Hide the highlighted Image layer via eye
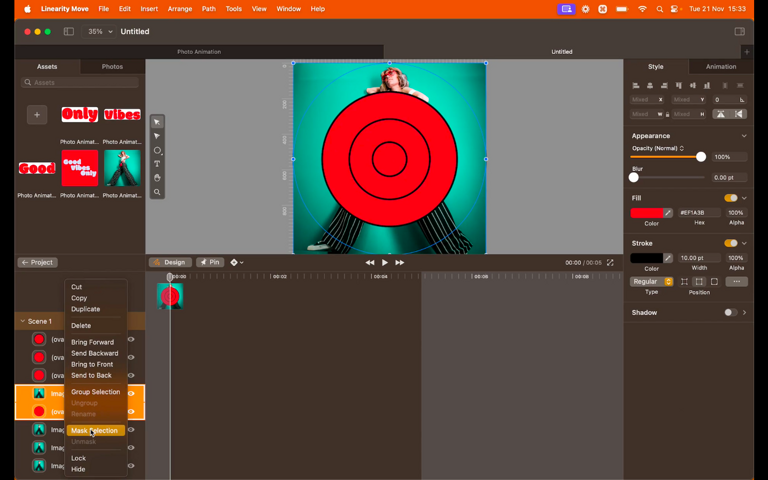This screenshot has height=480, width=768. (131, 393)
